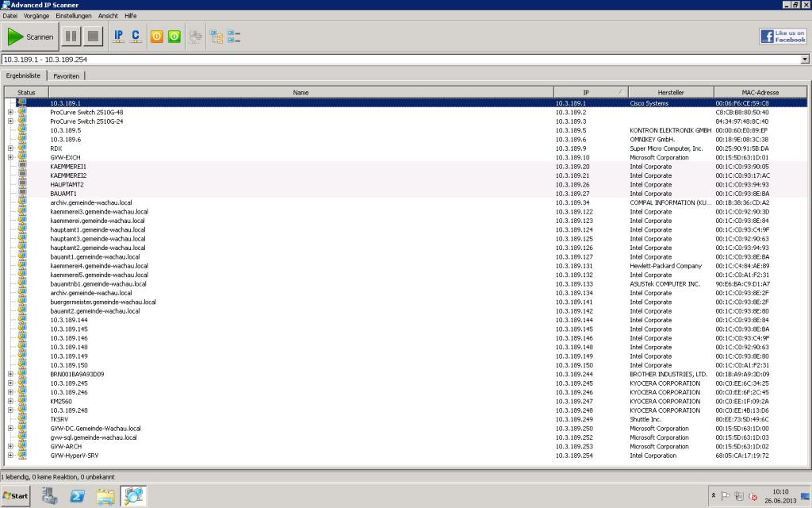This screenshot has width=812, height=508.
Task: Expand the ProCurve Switch 2510G-24 row
Action: tap(10, 121)
